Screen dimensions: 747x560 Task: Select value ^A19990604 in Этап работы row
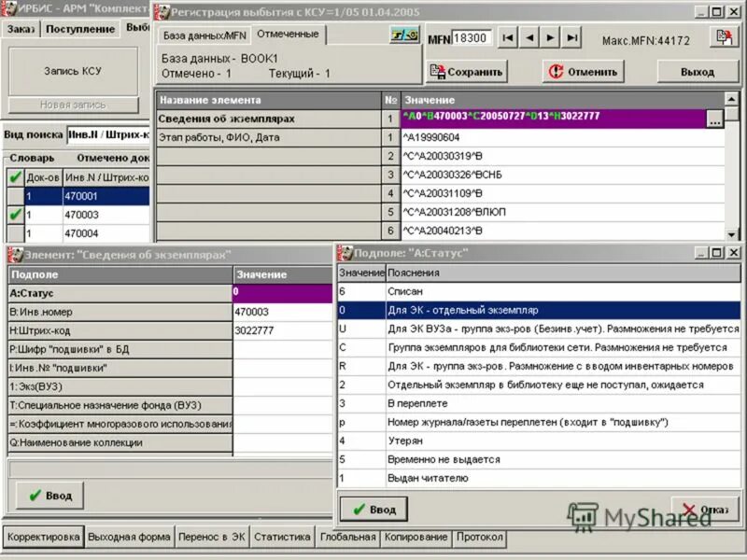[562, 137]
